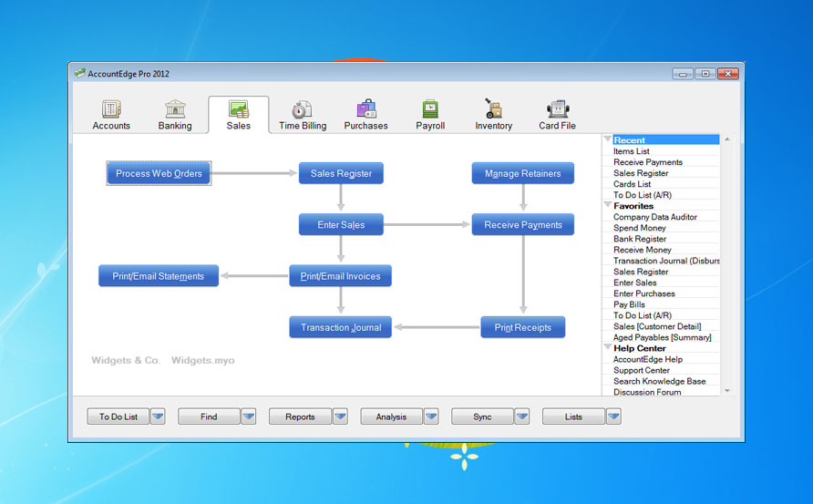Select the Sales command center icon
Image resolution: width=813 pixels, height=504 pixels.
(239, 109)
